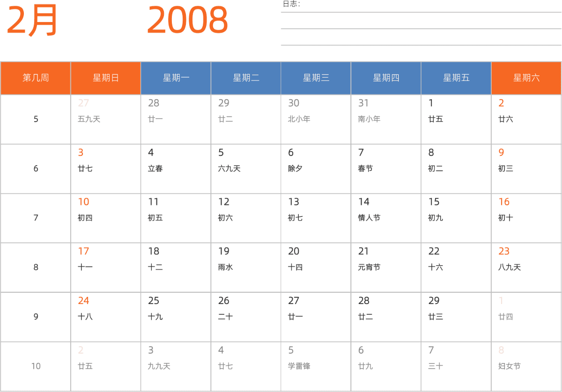Viewport: 562px width, 392px height.
Task: Select the day labeled 雨水
Action: (x=246, y=268)
